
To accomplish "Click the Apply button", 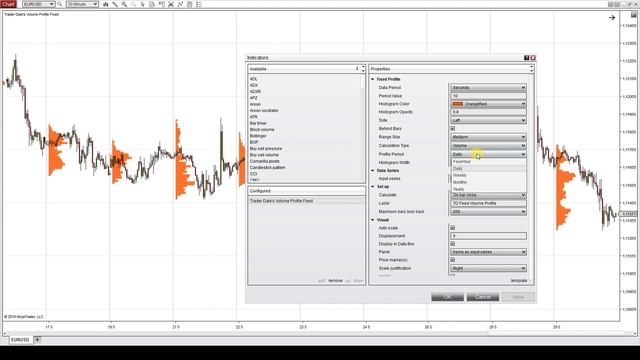I will 518,297.
